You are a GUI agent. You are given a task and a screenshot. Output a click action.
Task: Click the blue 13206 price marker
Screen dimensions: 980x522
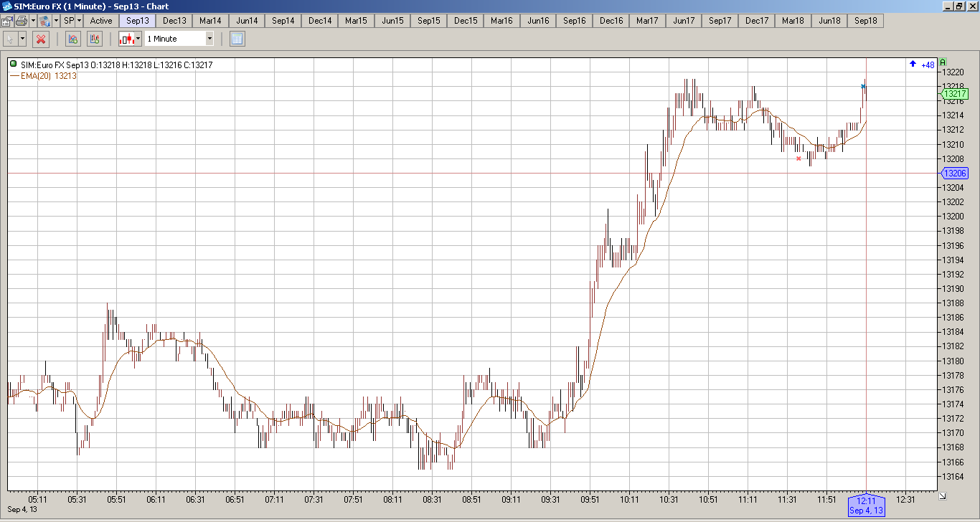tap(954, 173)
